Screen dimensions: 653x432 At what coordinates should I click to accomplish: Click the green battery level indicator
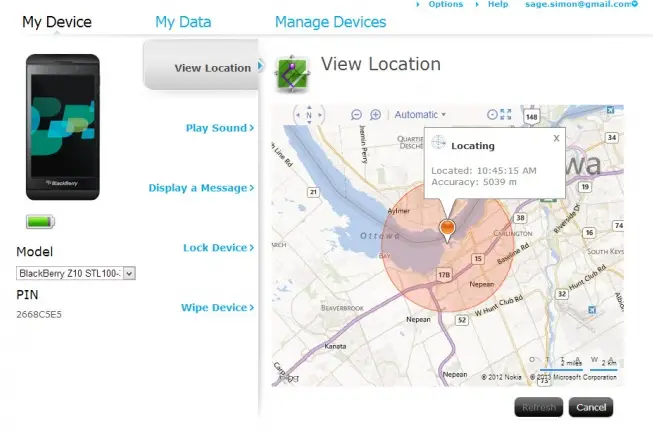(40, 222)
